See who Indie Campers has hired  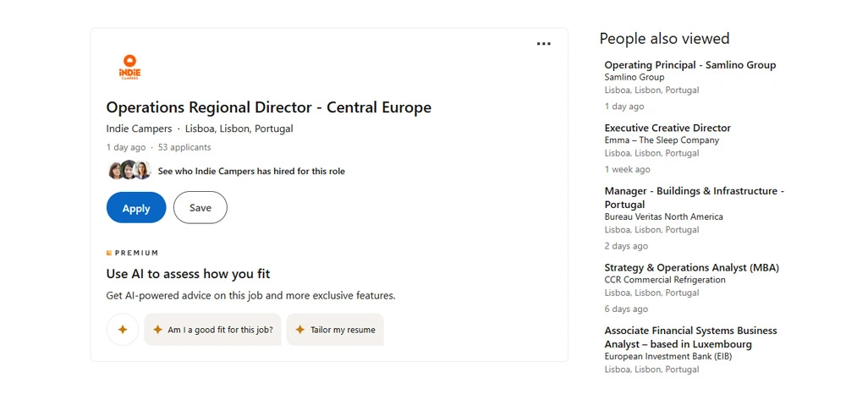pos(251,171)
